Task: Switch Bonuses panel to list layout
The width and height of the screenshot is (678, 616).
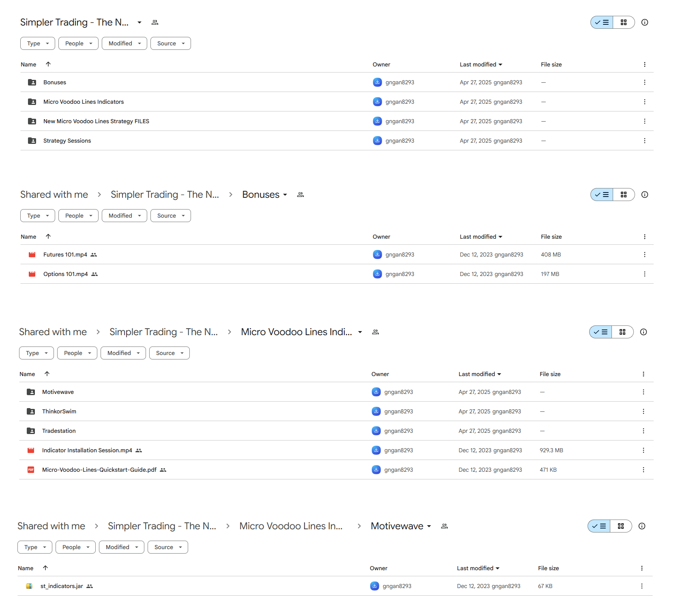Action: point(602,195)
